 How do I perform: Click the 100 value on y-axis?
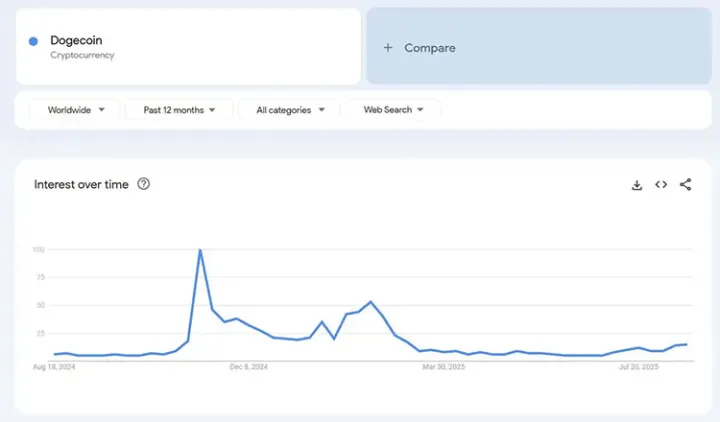pos(39,249)
